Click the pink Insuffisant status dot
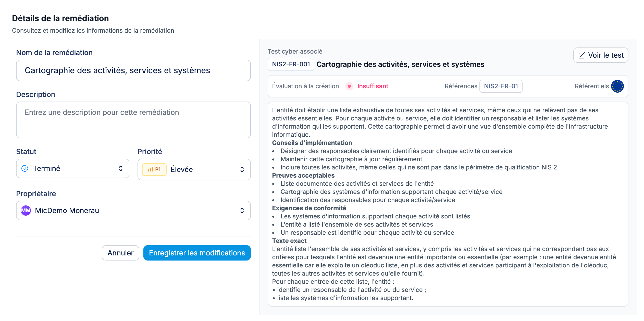644x321 pixels. (349, 86)
